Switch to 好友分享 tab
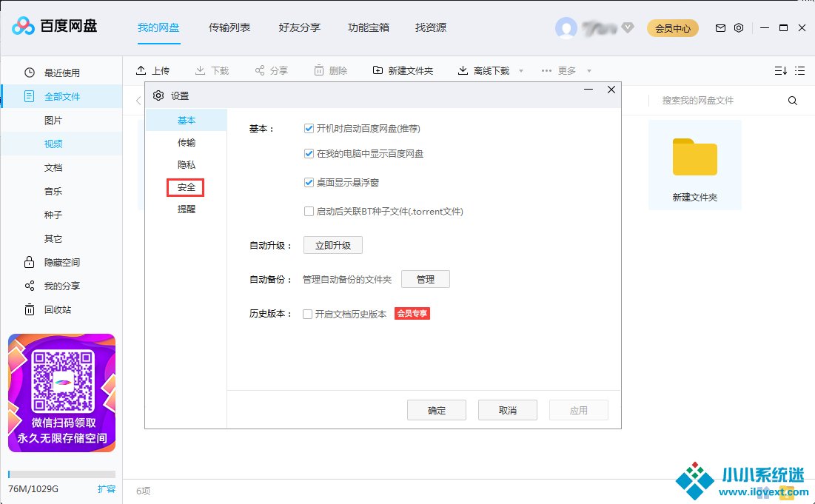This screenshot has width=815, height=504. coord(299,27)
